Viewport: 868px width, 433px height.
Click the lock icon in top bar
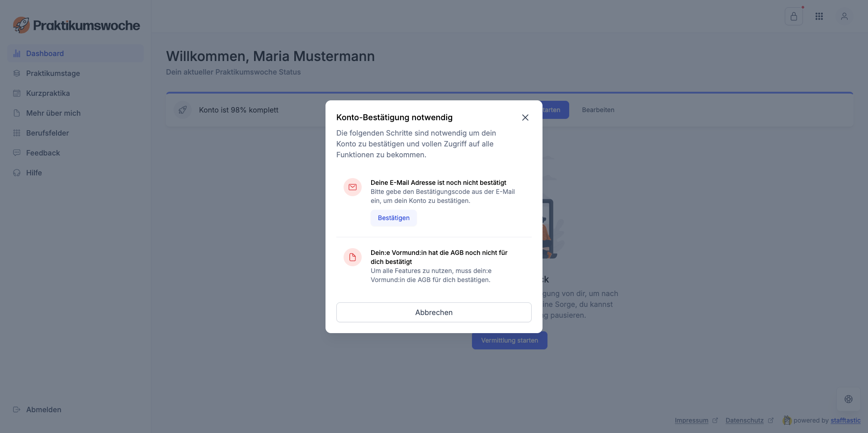point(793,17)
